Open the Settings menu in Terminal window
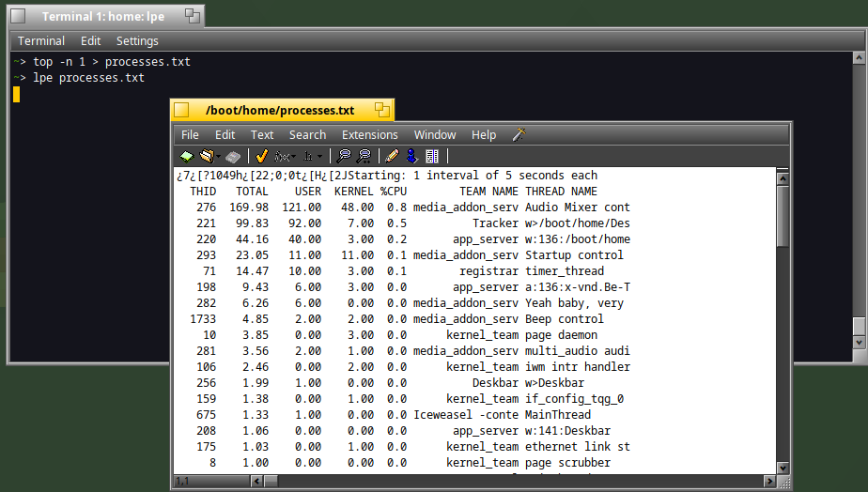The image size is (868, 492). 137,41
